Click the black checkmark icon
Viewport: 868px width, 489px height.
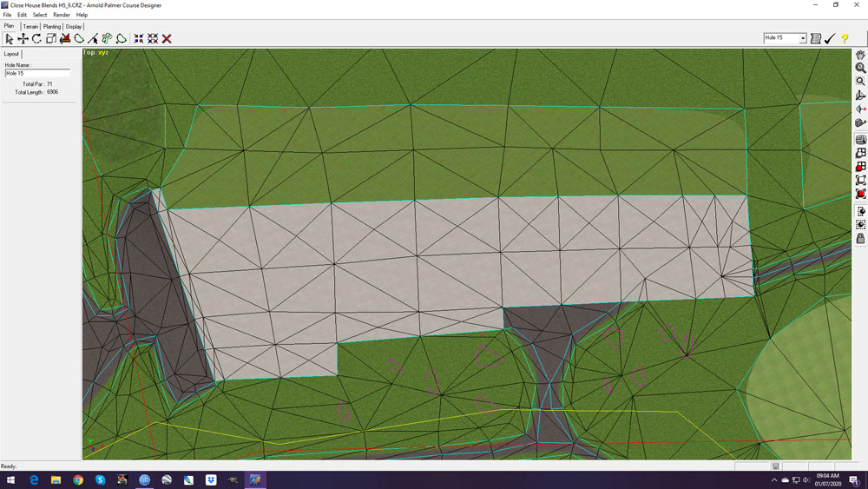pyautogui.click(x=830, y=39)
